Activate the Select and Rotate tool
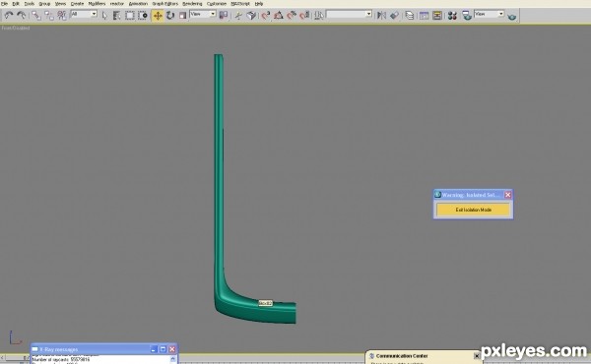The height and width of the screenshot is (364, 591). (170, 16)
